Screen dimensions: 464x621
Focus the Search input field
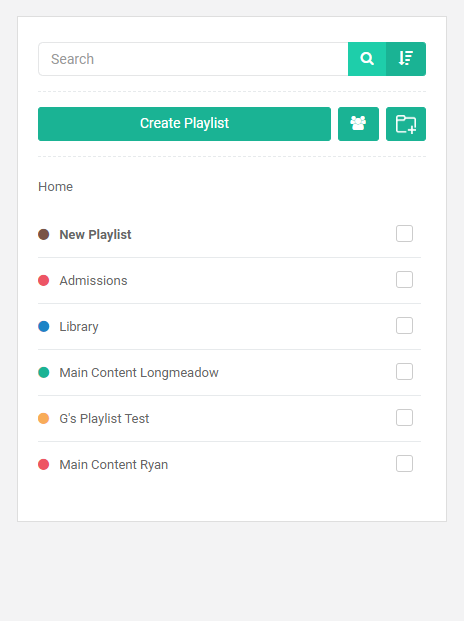click(193, 59)
